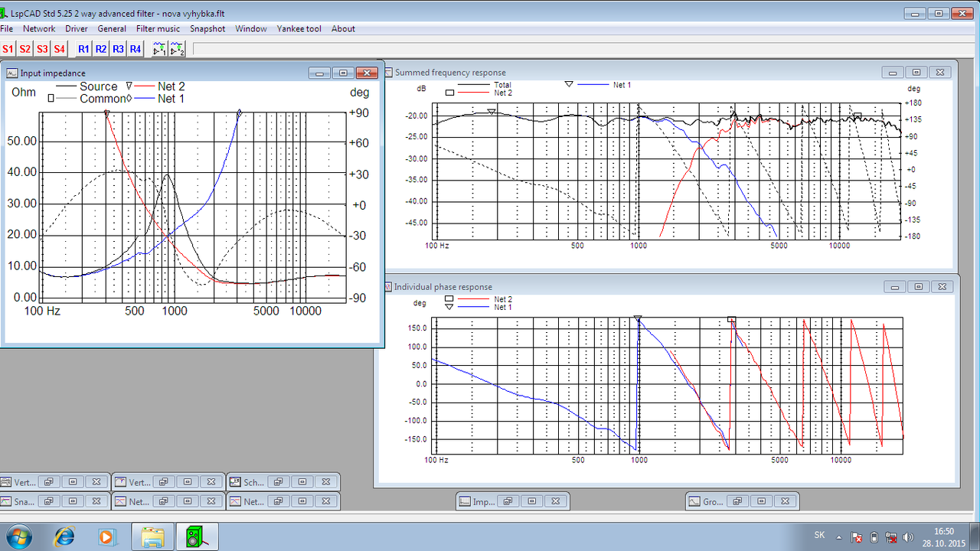Show hidden tray icons arrow

tap(839, 536)
